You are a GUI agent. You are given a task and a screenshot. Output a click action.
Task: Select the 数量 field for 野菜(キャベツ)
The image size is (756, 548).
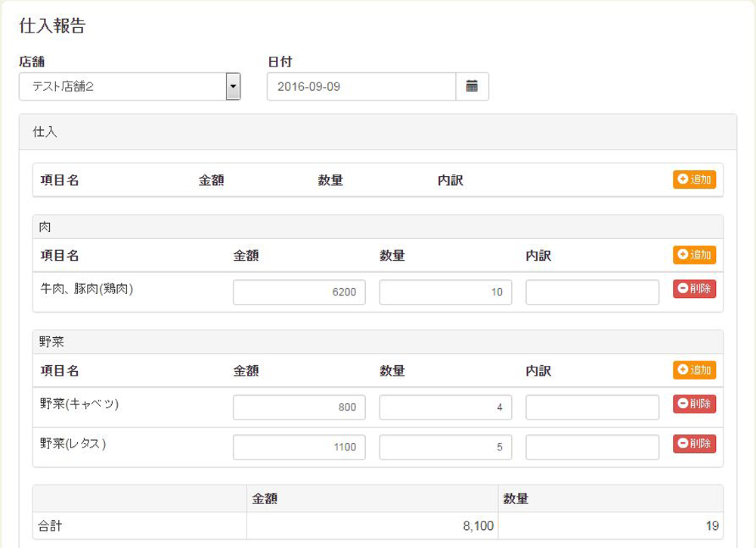[445, 407]
